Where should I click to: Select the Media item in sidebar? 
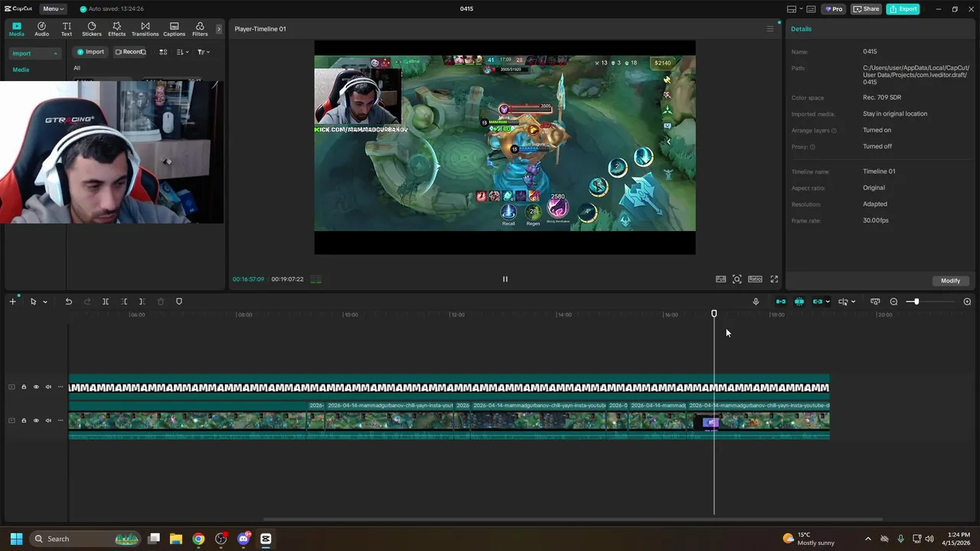pos(21,70)
